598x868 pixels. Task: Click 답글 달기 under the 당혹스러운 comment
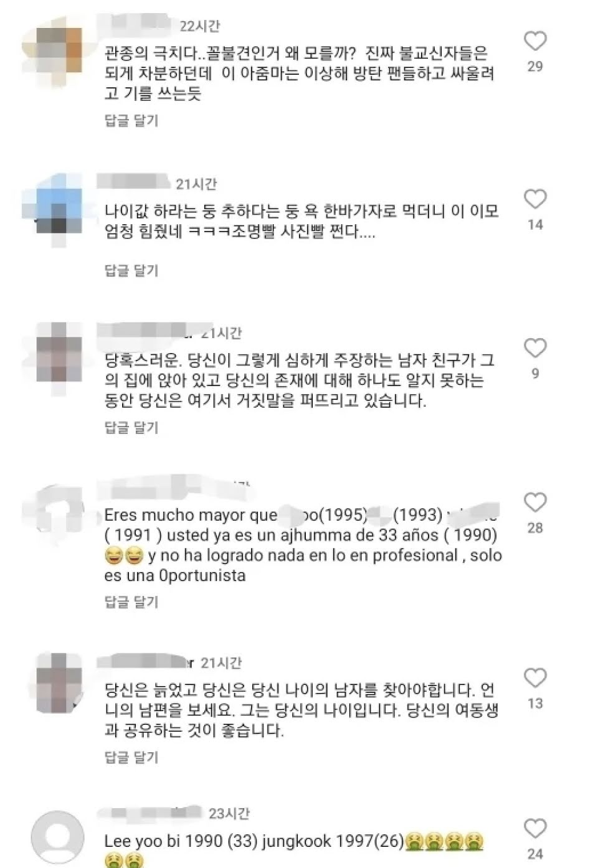pos(131,427)
